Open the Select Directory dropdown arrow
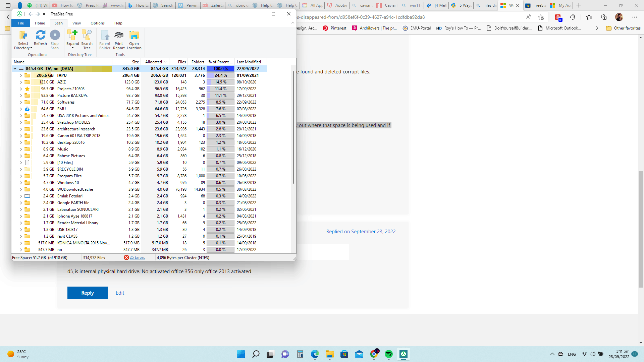The image size is (644, 362). tap(31, 48)
